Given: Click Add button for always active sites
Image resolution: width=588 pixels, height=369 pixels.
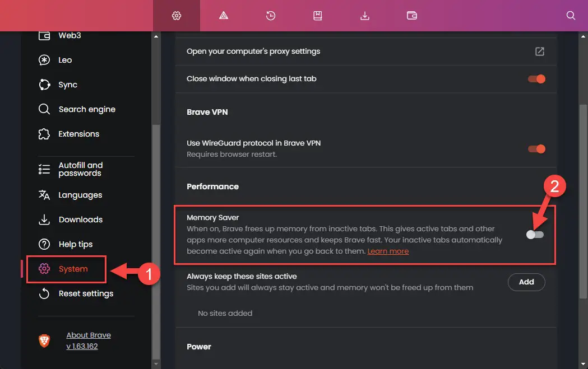Looking at the screenshot, I should tap(526, 282).
